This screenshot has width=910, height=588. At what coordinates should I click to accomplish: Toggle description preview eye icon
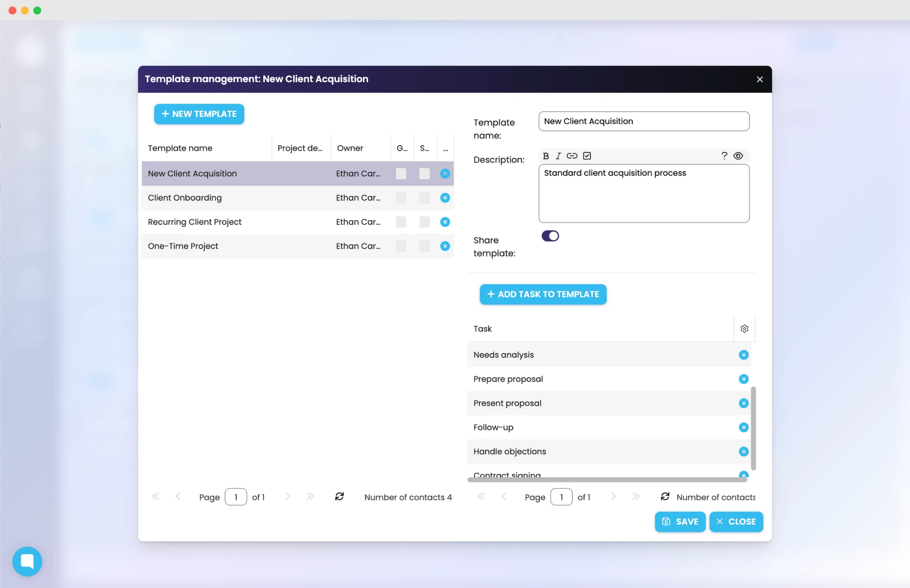pos(738,156)
